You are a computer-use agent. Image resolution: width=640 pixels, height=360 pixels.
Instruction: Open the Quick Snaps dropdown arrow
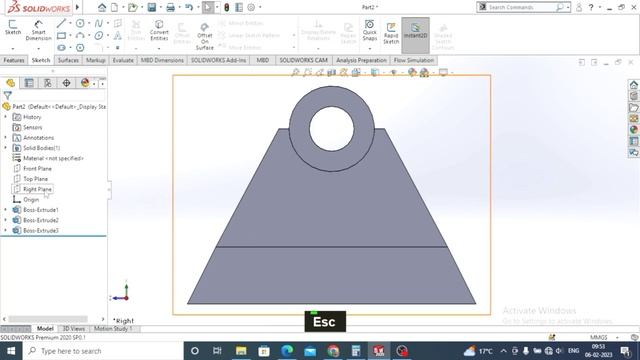[x=369, y=49]
